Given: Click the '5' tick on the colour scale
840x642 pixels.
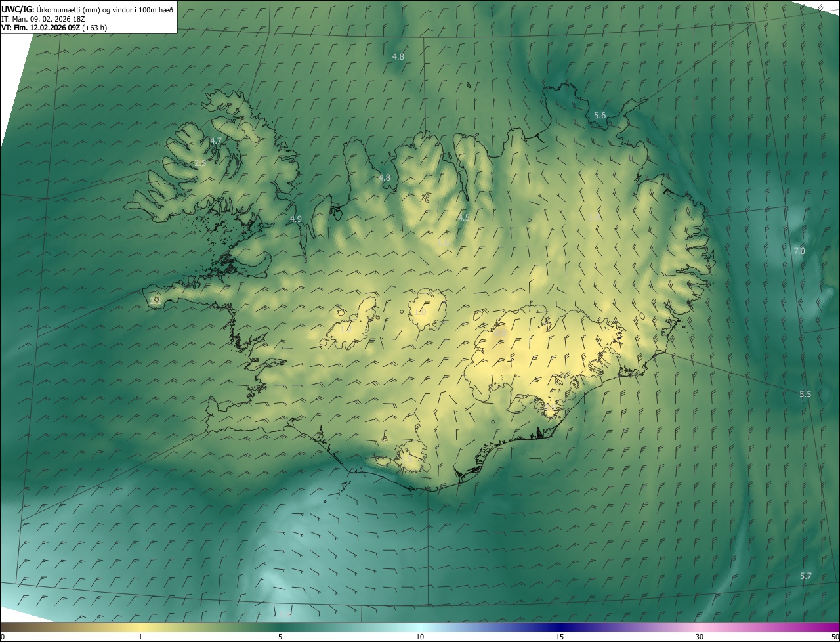Looking at the screenshot, I should click(280, 637).
